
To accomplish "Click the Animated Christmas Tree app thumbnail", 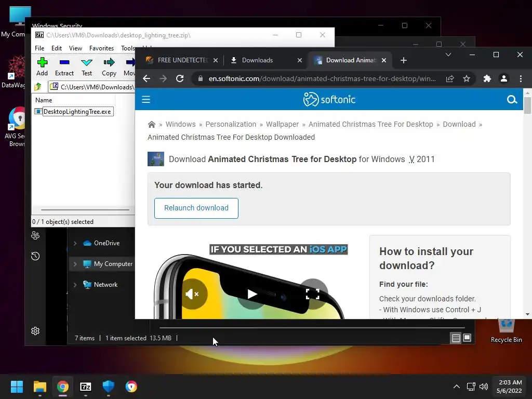I will click(156, 159).
